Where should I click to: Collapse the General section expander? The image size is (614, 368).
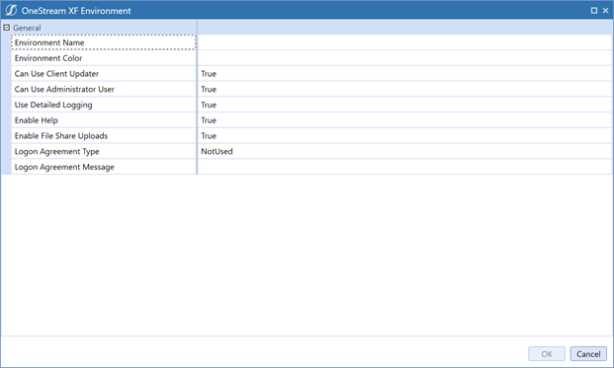coord(6,27)
